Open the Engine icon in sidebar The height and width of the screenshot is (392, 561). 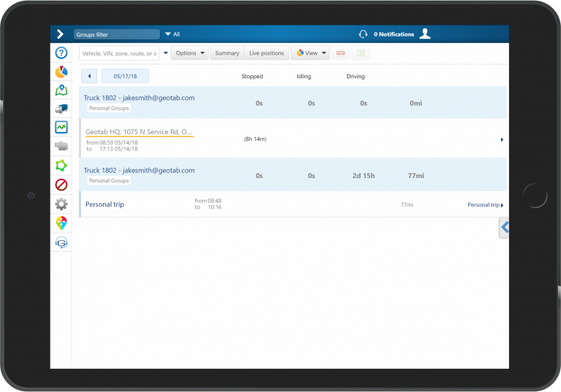pyautogui.click(x=61, y=146)
